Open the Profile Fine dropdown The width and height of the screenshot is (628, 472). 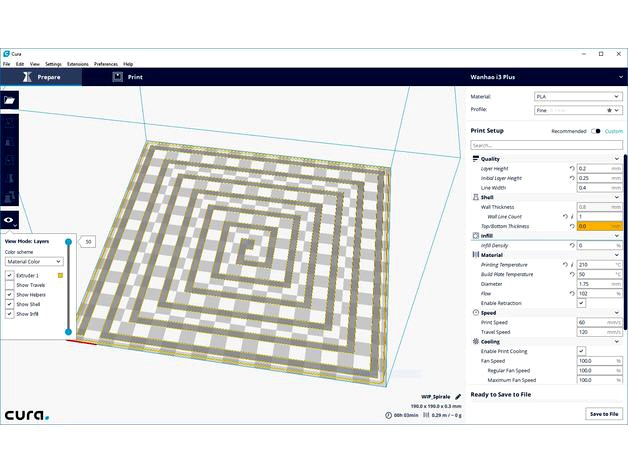click(x=578, y=110)
